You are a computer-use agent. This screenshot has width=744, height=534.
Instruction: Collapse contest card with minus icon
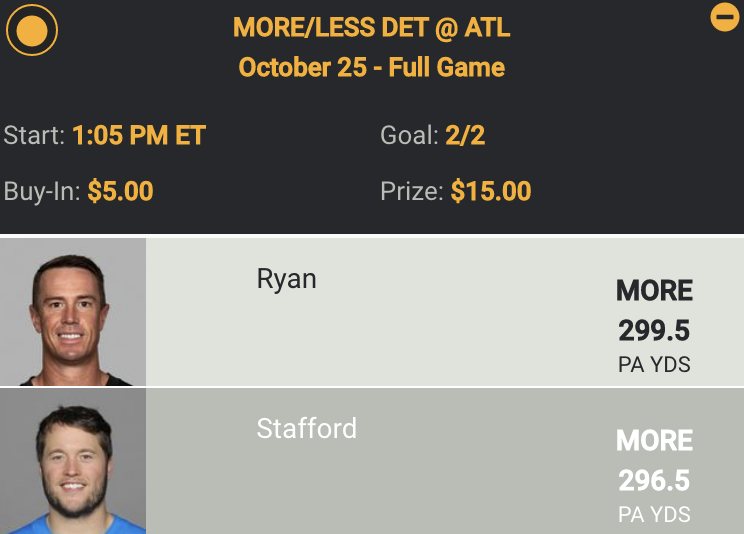(724, 17)
